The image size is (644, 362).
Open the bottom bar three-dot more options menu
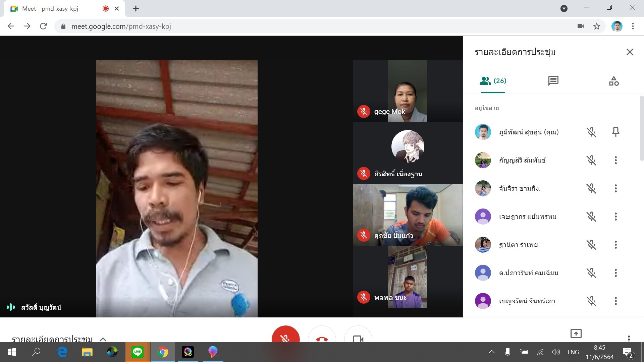[629, 338]
